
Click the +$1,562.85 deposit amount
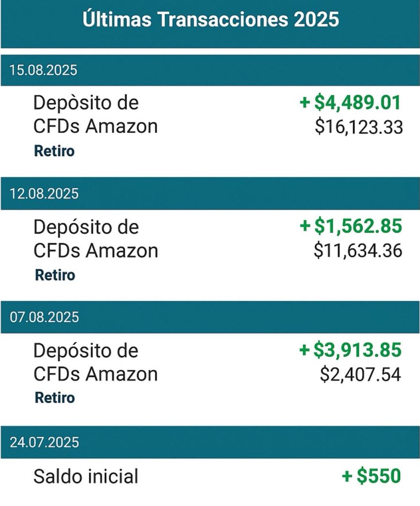tap(351, 226)
